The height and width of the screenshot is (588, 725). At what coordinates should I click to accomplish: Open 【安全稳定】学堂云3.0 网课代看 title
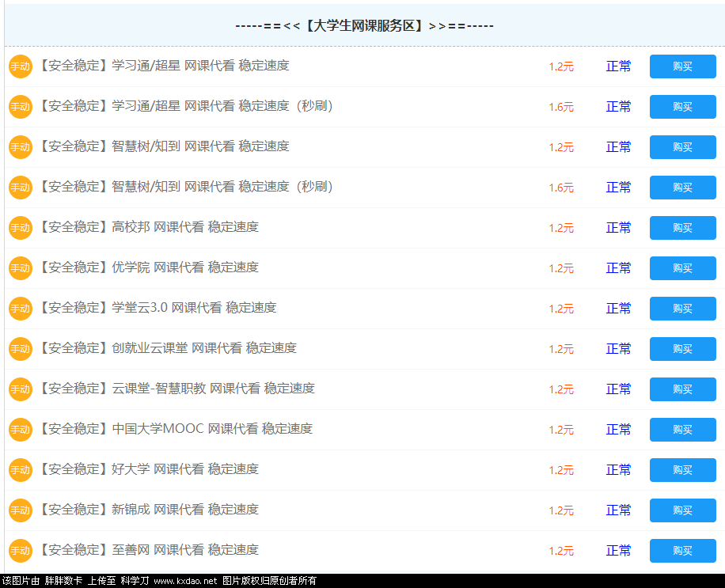(x=157, y=307)
